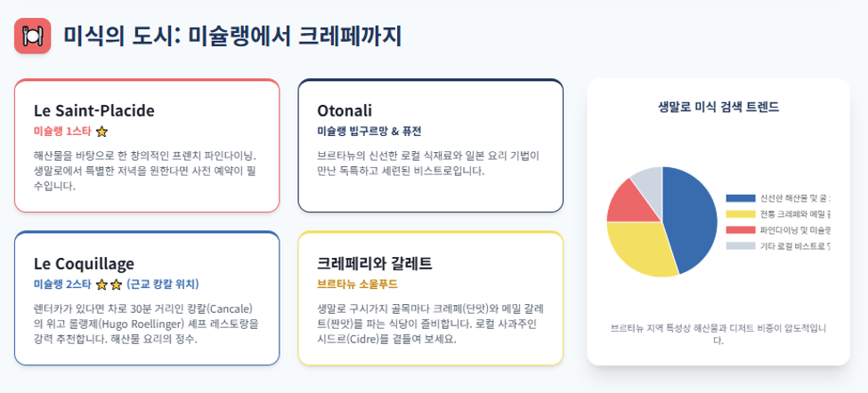Viewport: 868px width, 393px height.
Task: Toggle the gray 기타 로컬 비스트로 legend swatch
Action: coord(740,245)
